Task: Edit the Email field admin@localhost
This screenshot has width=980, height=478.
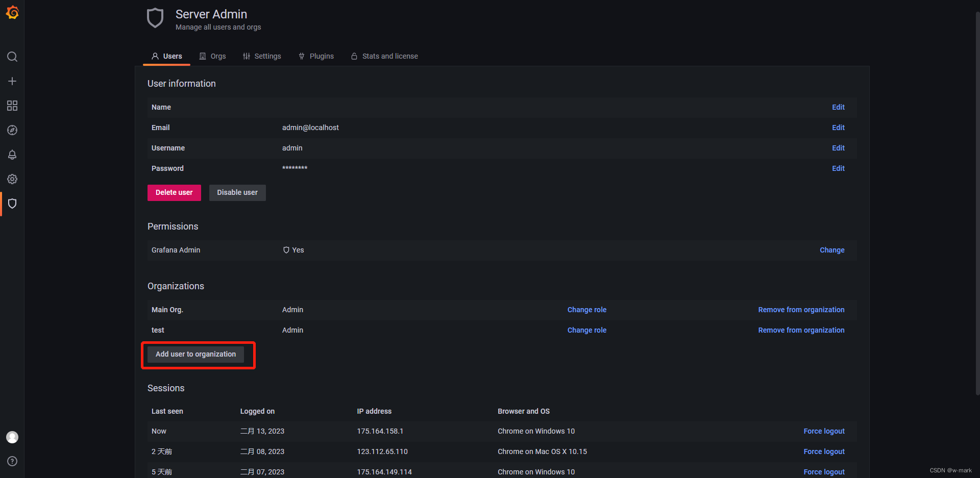Action: 838,128
